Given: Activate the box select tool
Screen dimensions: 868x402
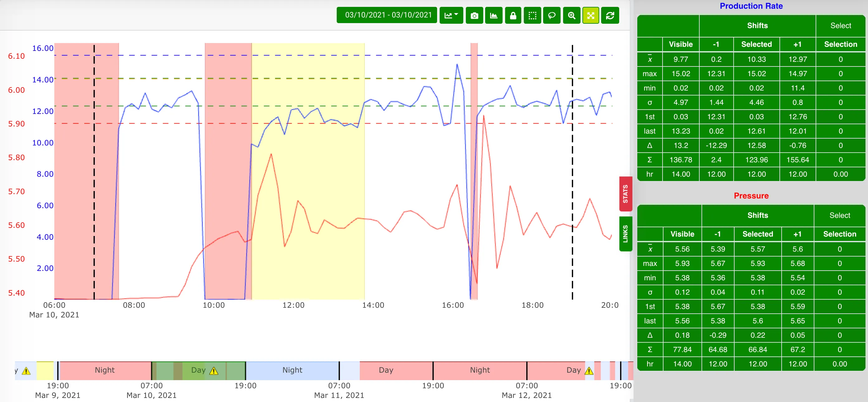Looking at the screenshot, I should (x=533, y=15).
